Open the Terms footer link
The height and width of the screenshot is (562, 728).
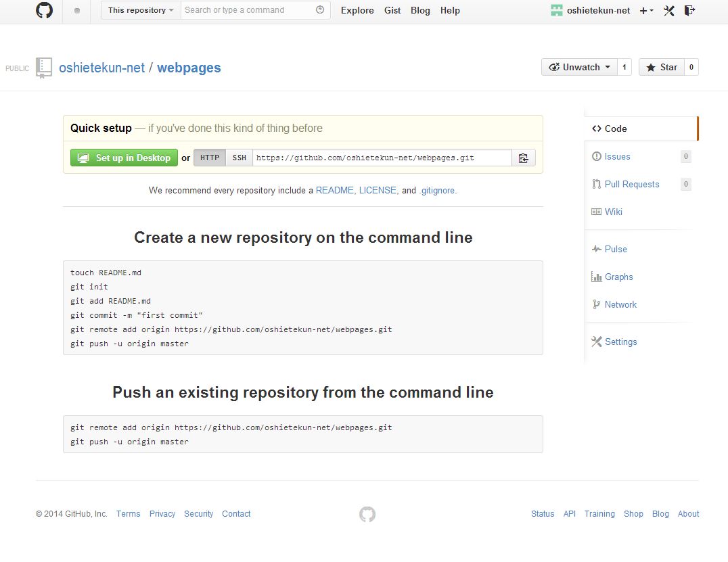(128, 514)
